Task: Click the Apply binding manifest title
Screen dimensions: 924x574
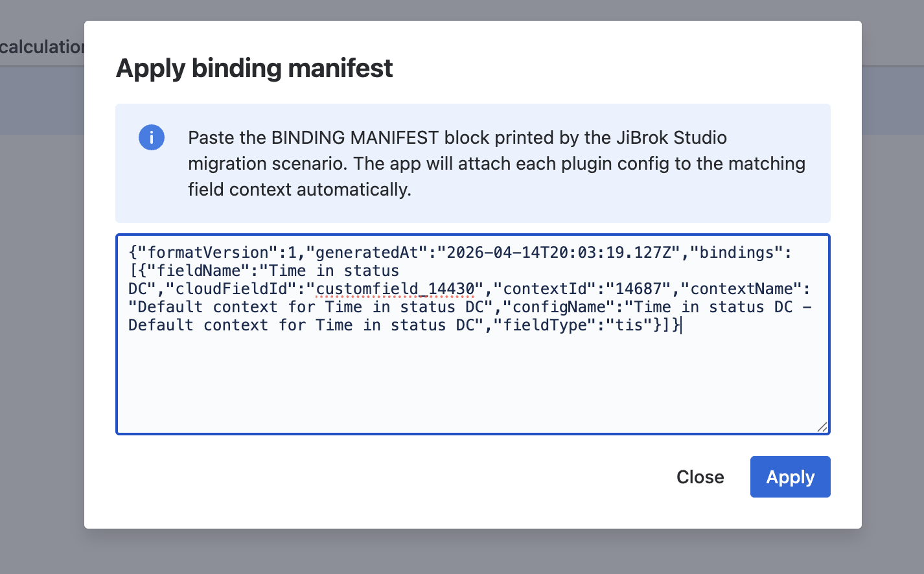Action: (x=254, y=68)
